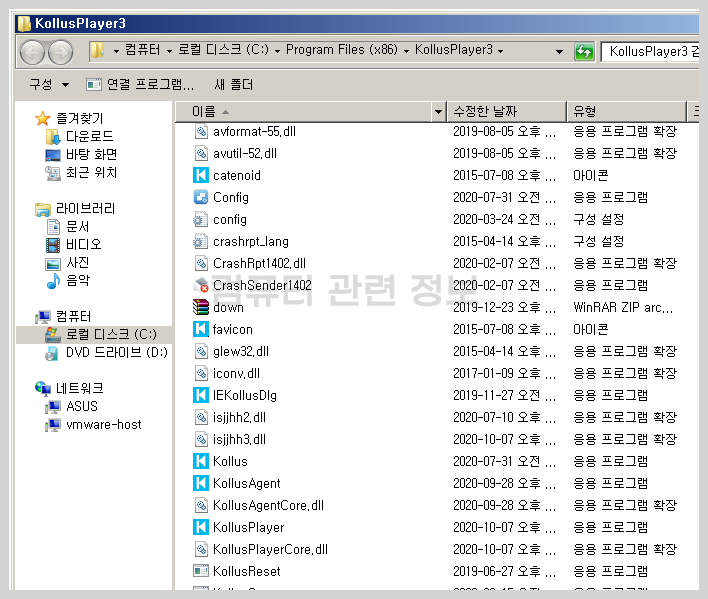Click Program Files (x86) in address path
The width and height of the screenshot is (708, 599).
[x=342, y=50]
